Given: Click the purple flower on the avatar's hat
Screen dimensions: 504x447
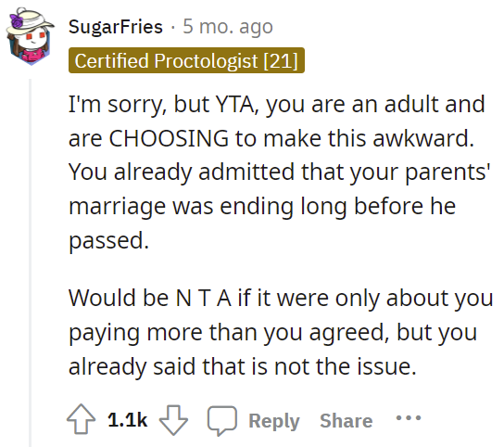Looking at the screenshot, I should click(x=16, y=20).
